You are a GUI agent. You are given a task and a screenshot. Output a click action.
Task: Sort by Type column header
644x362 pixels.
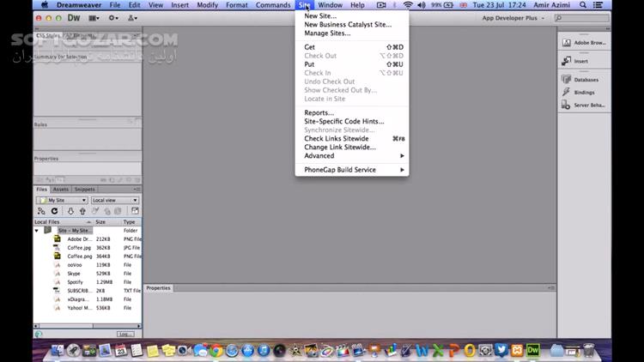coord(131,222)
